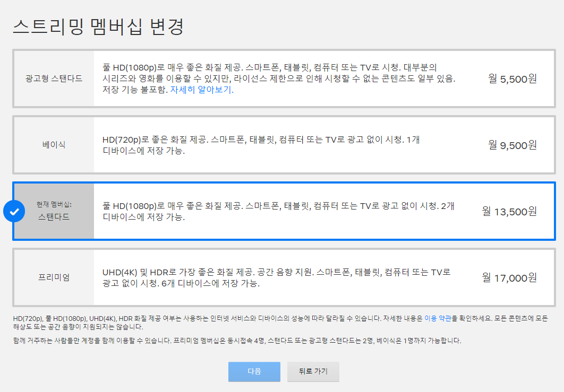The image size is (564, 392).
Task: Click the 월 9,500원 price
Action: click(512, 145)
